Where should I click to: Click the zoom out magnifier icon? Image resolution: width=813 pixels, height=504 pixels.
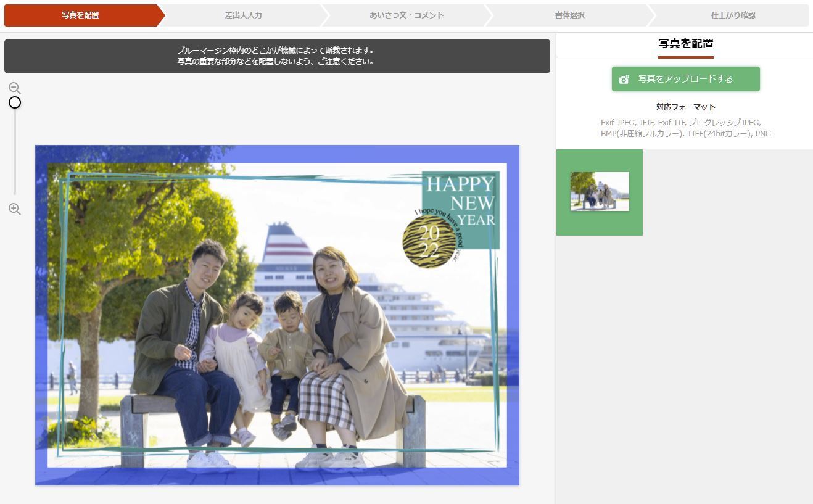pos(15,88)
